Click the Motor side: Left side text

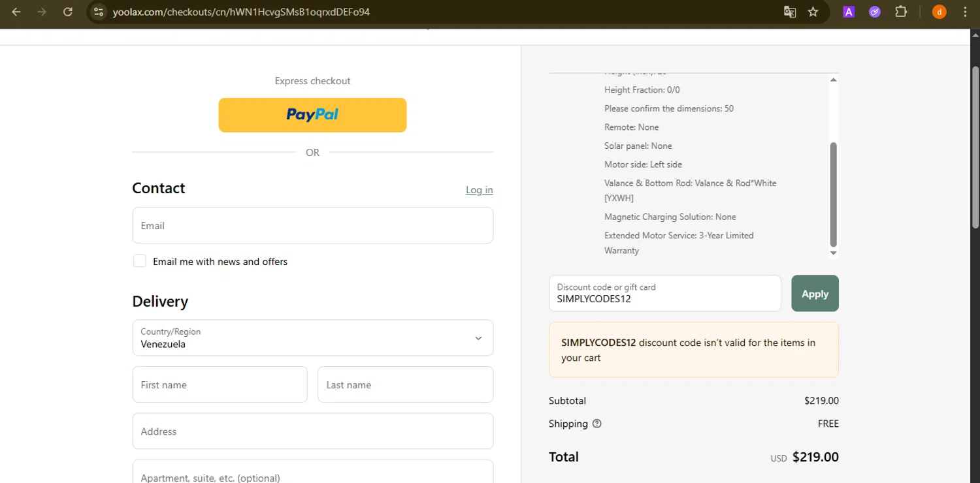[643, 164]
